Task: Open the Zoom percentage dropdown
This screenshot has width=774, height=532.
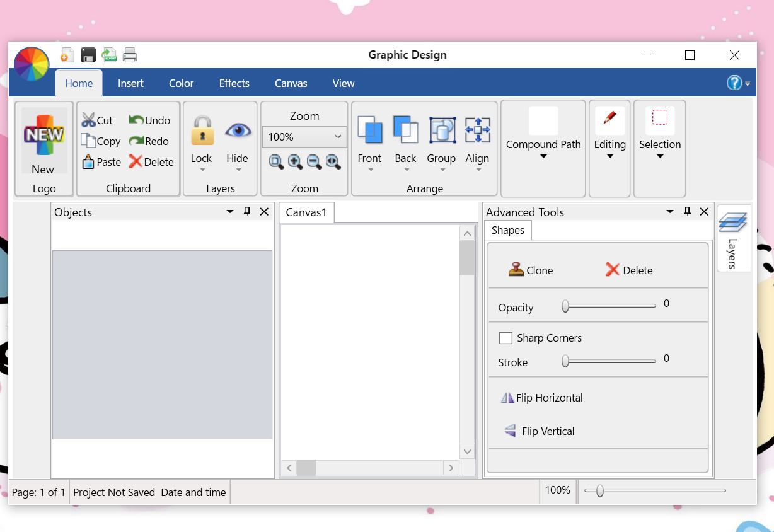Action: [x=338, y=137]
